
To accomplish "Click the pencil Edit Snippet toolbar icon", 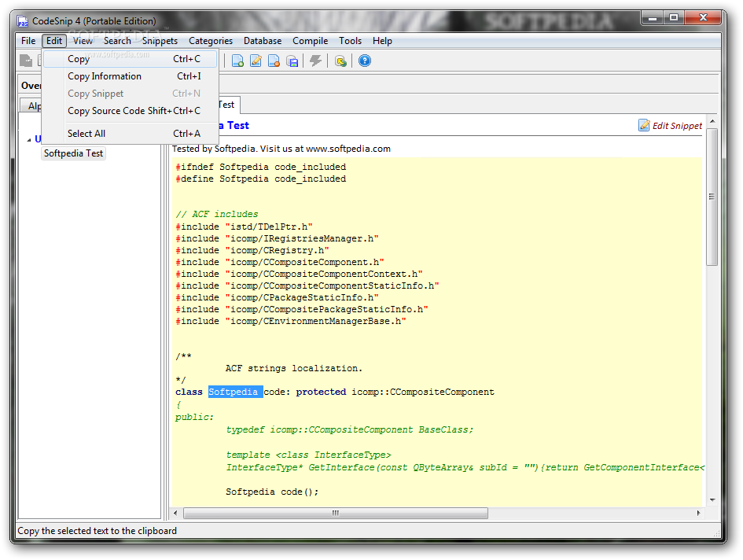I will click(x=256, y=61).
